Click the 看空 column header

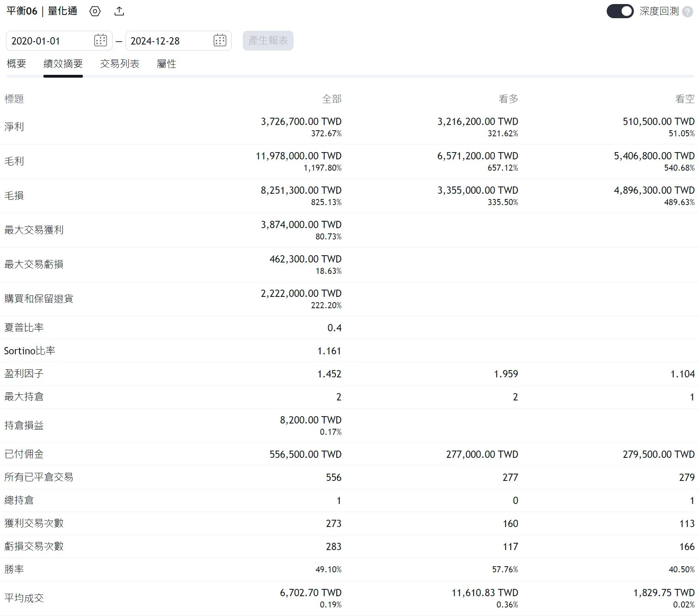click(x=685, y=99)
